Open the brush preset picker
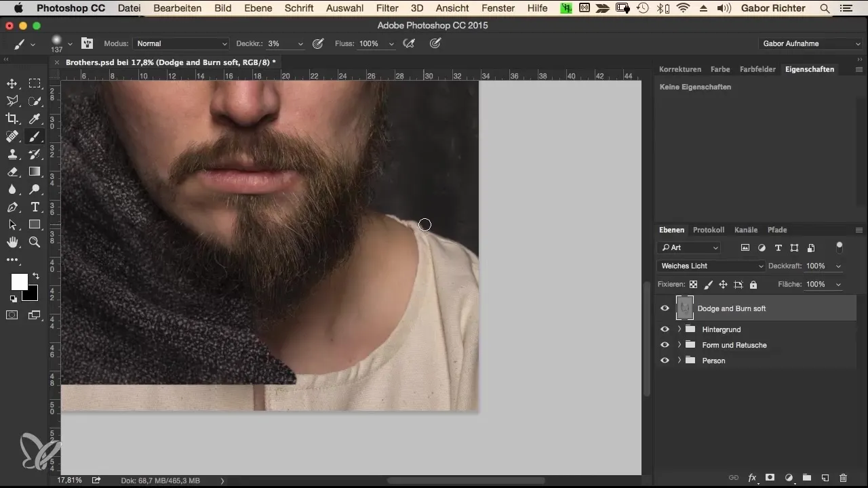Viewport: 868px width, 488px height. 69,44
